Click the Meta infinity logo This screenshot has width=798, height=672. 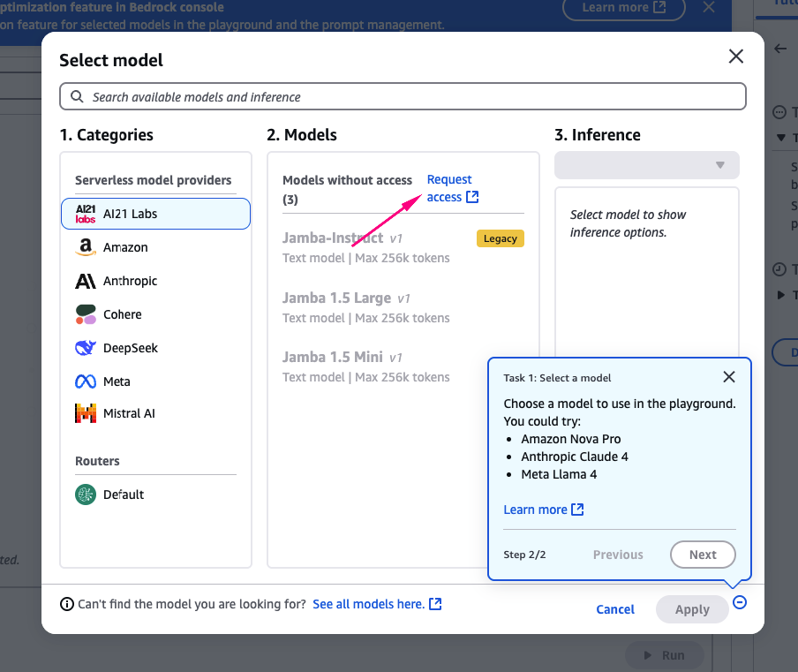click(86, 381)
